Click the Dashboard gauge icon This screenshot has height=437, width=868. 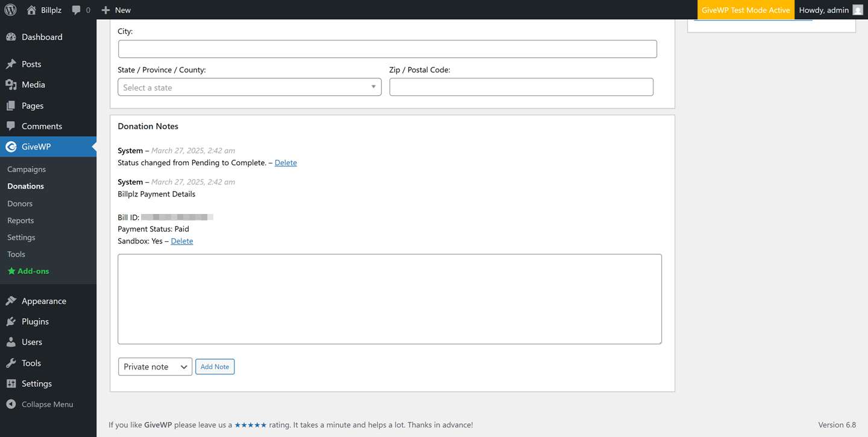tap(11, 37)
